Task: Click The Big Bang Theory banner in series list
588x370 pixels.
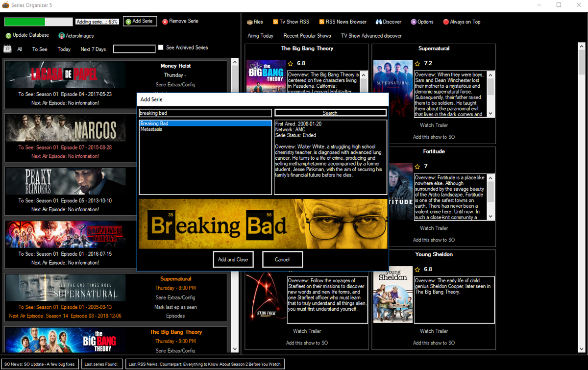Action: 65,341
